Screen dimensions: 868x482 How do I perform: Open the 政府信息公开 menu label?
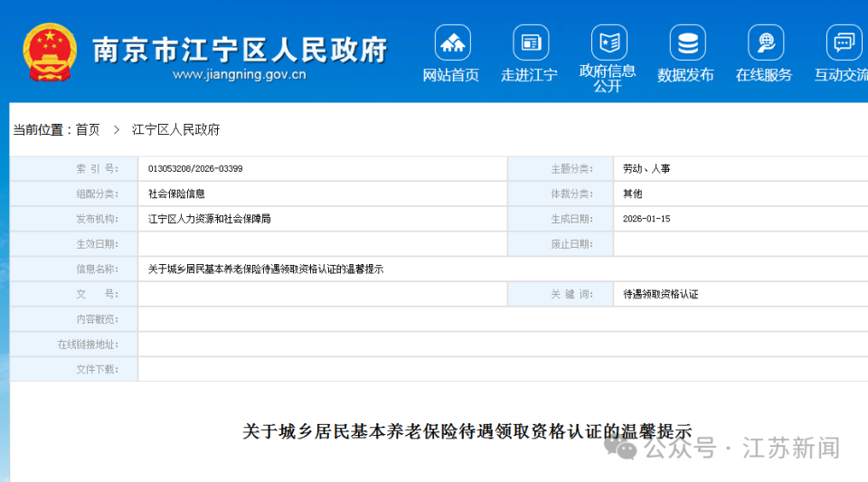[x=608, y=79]
